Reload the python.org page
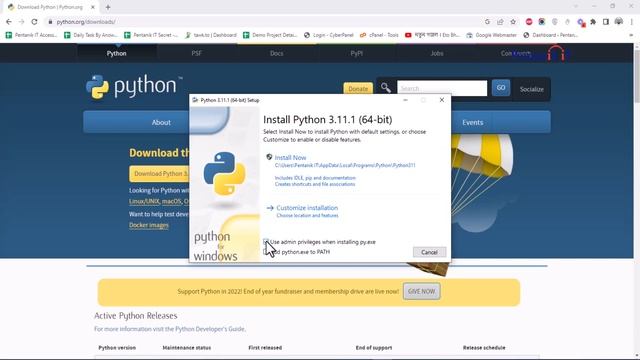Viewport: 640px width, 360px height. [x=34, y=22]
